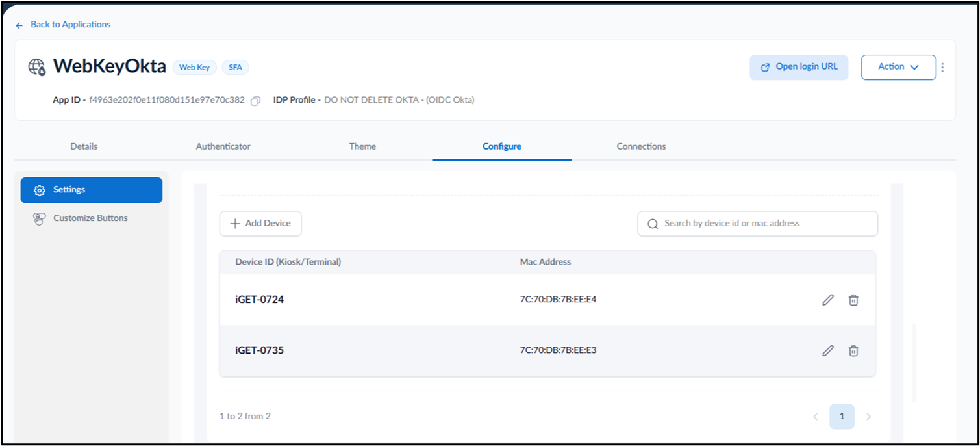Click the SFA tag badge
The width and height of the screenshot is (980, 446).
pyautogui.click(x=235, y=67)
